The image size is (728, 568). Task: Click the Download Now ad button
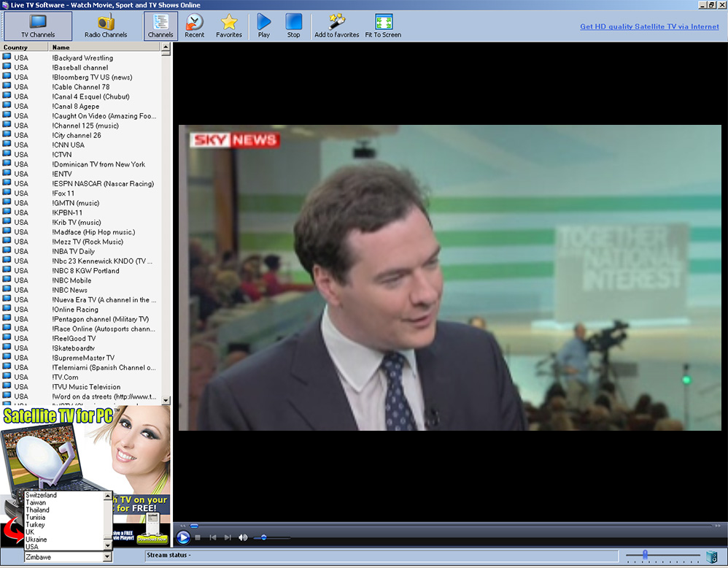152,540
